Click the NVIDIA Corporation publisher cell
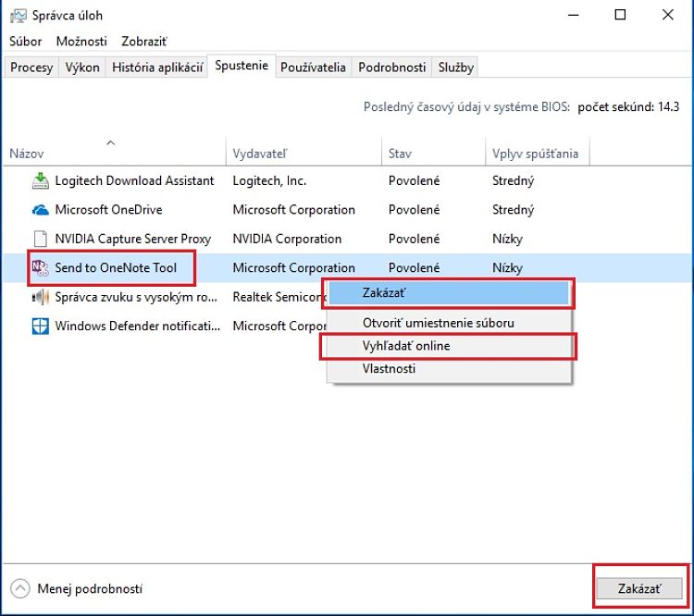Viewport: 694px width, 616px height. 287,239
